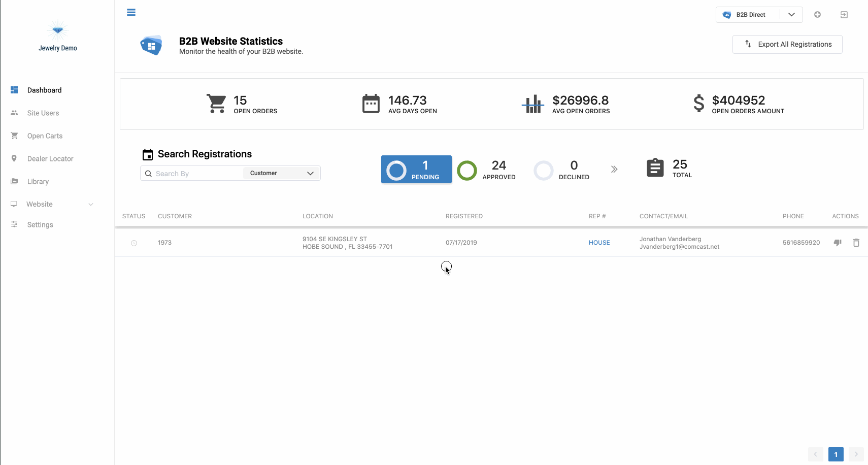Open the Customer search-by dropdown
Image resolution: width=868 pixels, height=465 pixels.
[x=282, y=173]
